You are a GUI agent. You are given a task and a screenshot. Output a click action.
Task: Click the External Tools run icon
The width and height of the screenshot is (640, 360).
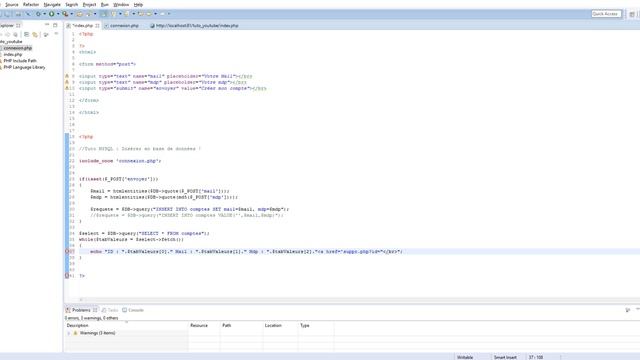pos(65,14)
